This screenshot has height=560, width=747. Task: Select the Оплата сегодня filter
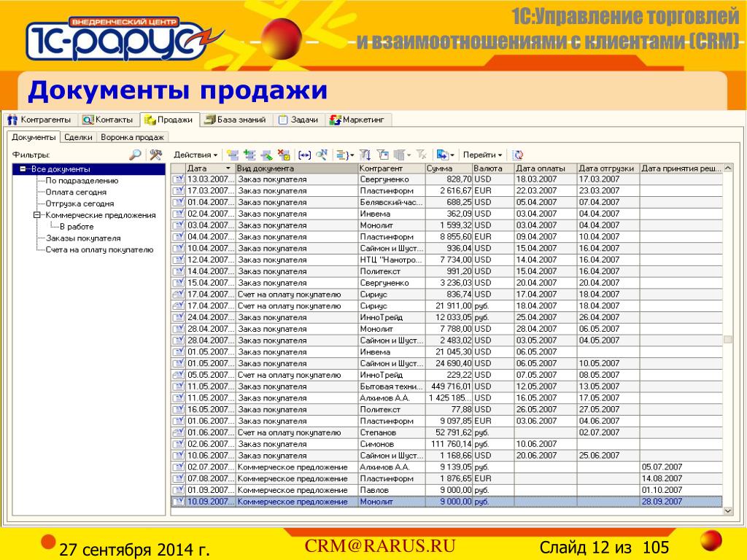[76, 192]
